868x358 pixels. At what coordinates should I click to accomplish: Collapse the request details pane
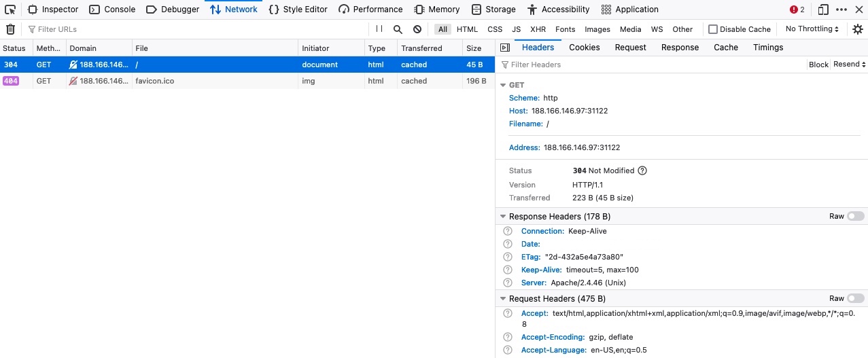tap(504, 48)
